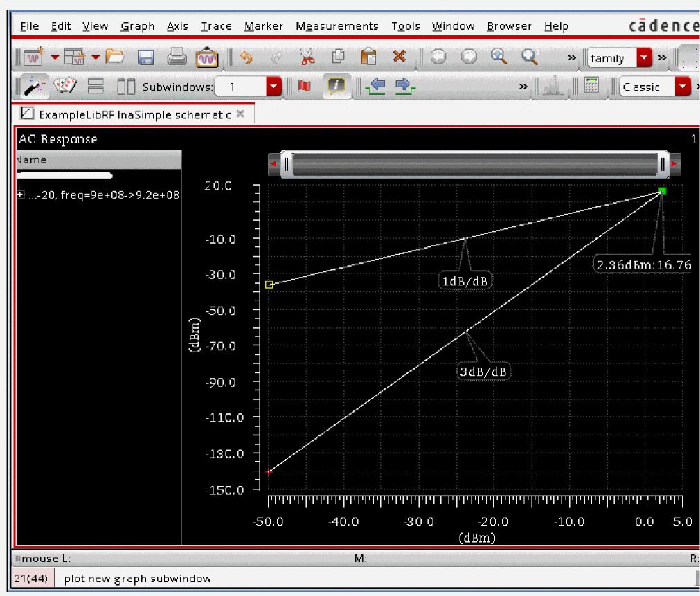Toggle horizontal stacked subwindow layout button

96,87
